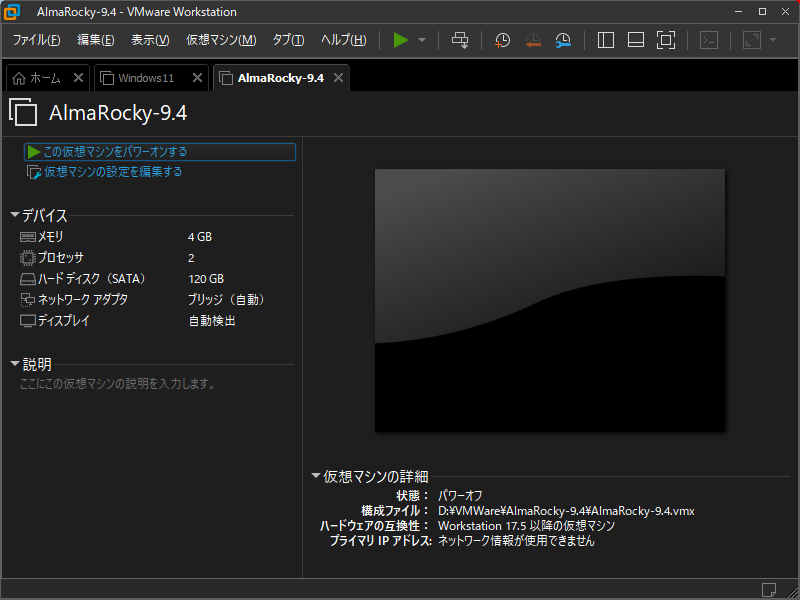The width and height of the screenshot is (800, 600).
Task: Click the 4 GB memory value
Action: point(199,237)
